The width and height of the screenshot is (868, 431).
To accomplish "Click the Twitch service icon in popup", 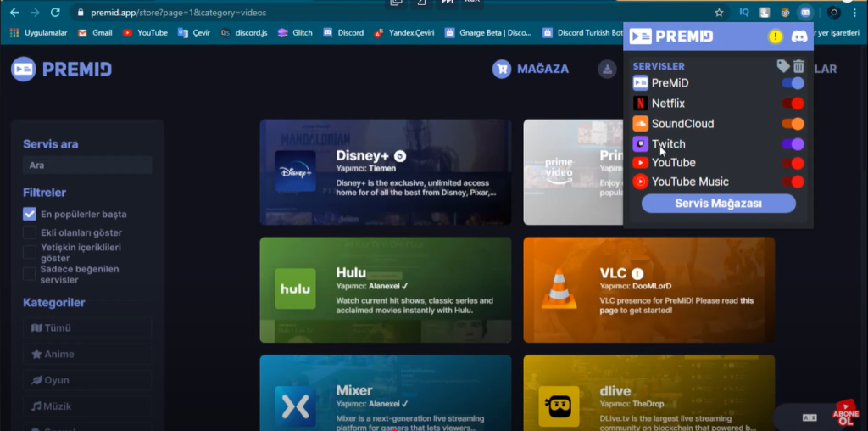I will click(x=641, y=144).
